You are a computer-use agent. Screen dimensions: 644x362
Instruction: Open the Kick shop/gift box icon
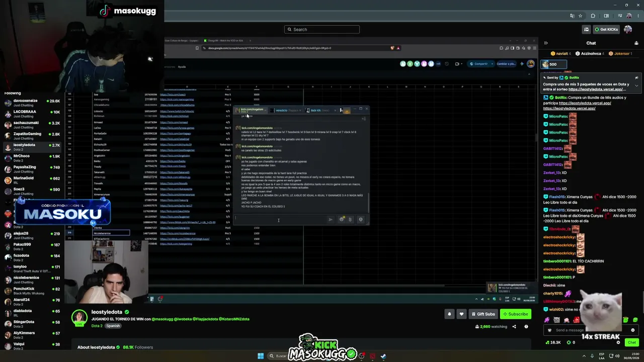[586, 29]
